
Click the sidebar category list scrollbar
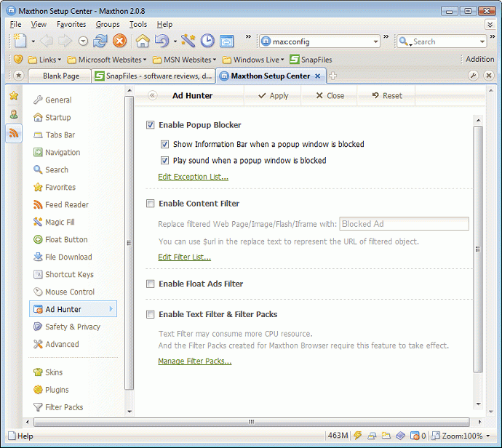coord(129,243)
